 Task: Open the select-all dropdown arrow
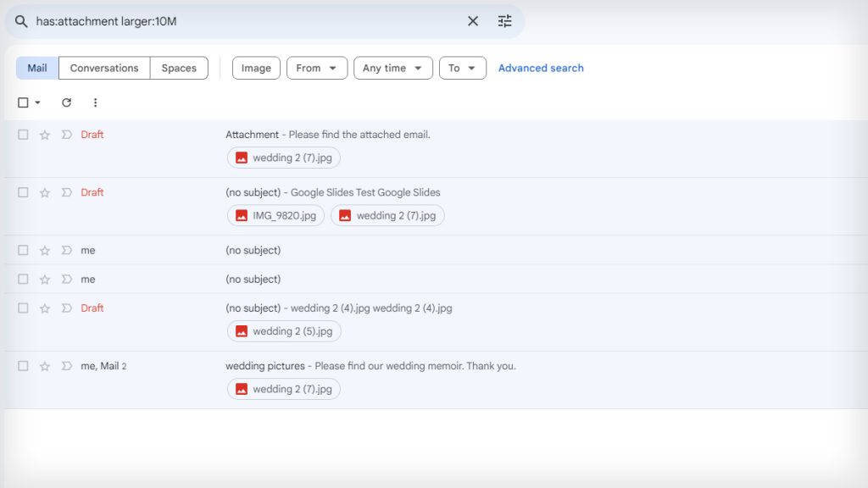coord(36,102)
